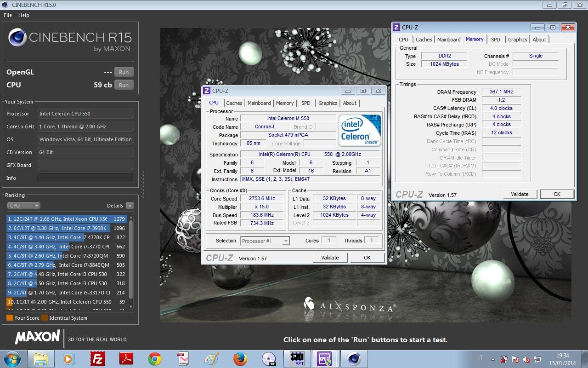Run the OpenGL benchmark
588x368 pixels.
pos(124,72)
